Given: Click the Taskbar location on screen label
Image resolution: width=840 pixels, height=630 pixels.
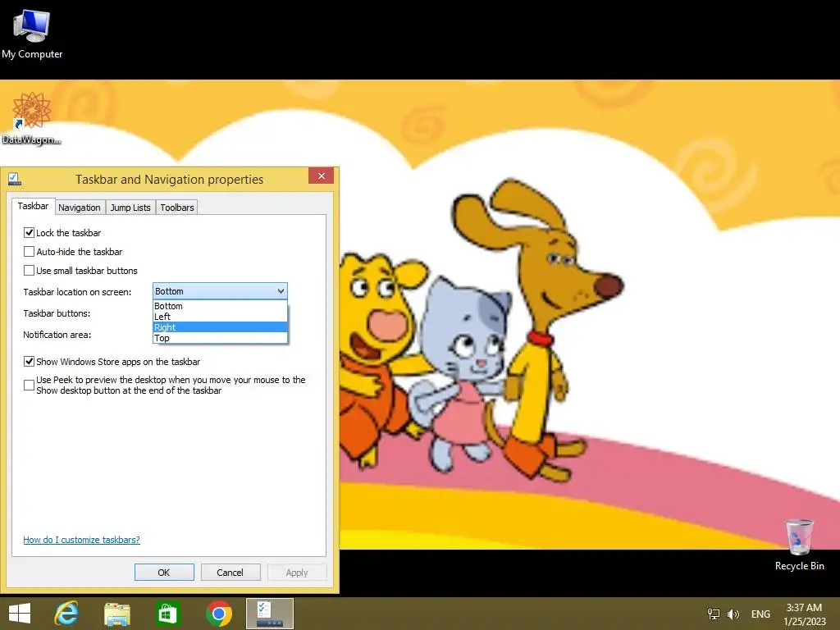Looking at the screenshot, I should point(77,292).
